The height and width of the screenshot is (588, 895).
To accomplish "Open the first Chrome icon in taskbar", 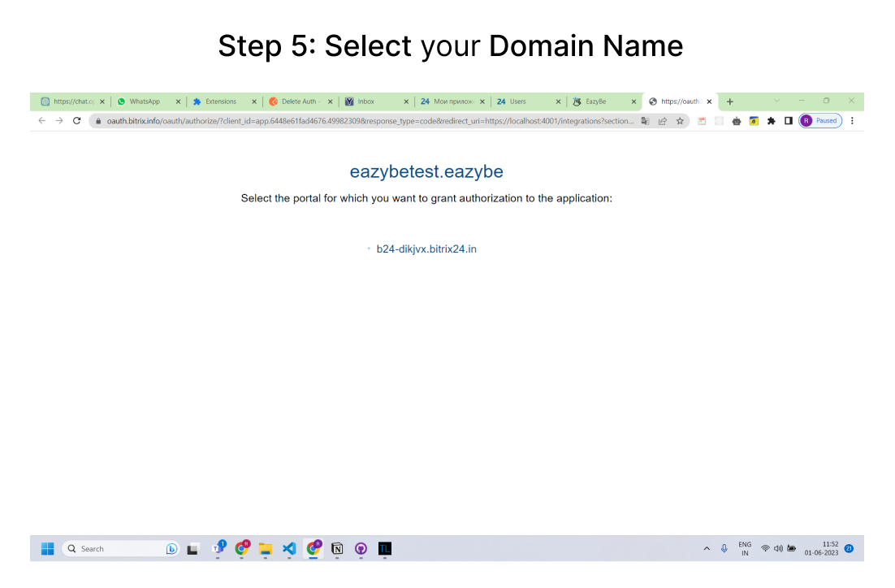I will pyautogui.click(x=242, y=548).
